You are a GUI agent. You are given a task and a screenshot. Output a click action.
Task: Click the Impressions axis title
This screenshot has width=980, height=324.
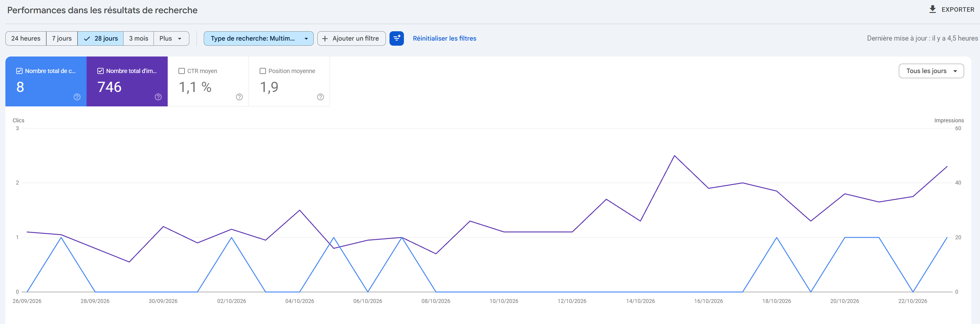click(x=949, y=121)
